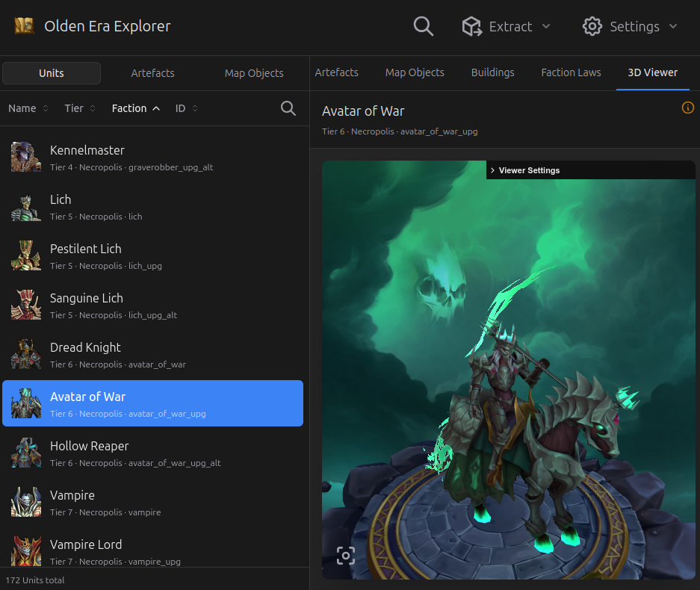This screenshot has height=590, width=700.
Task: Open the right-panel Map Objects tab
Action: click(x=415, y=72)
